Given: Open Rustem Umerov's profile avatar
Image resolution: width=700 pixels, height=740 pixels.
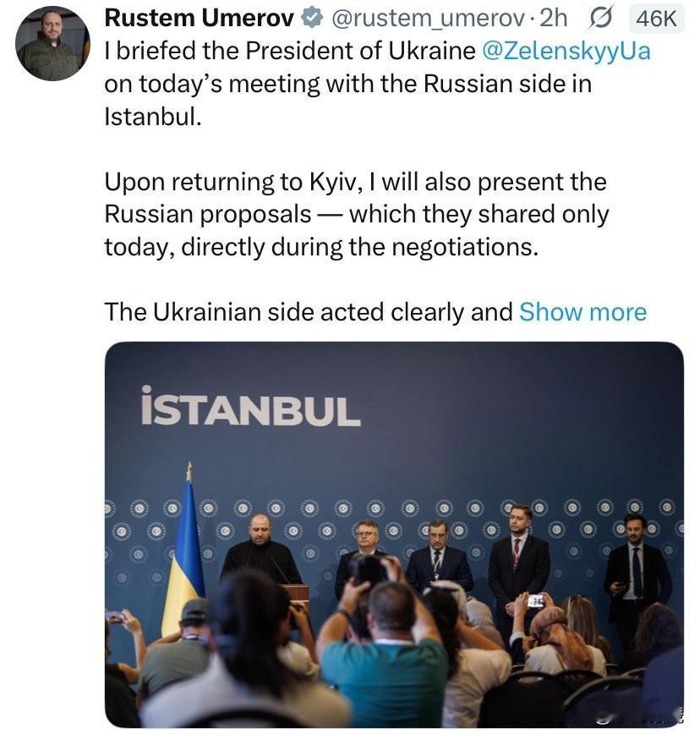Looking at the screenshot, I should coord(52,43).
